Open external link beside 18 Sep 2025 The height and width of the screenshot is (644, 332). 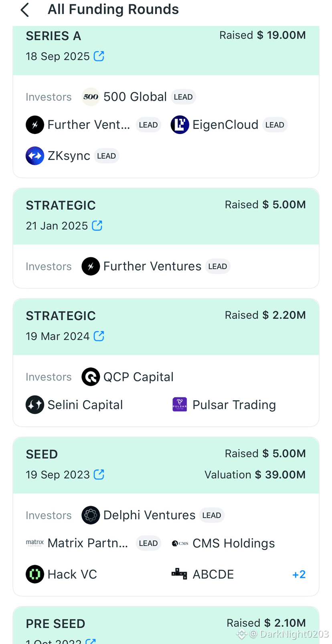pyautogui.click(x=99, y=56)
